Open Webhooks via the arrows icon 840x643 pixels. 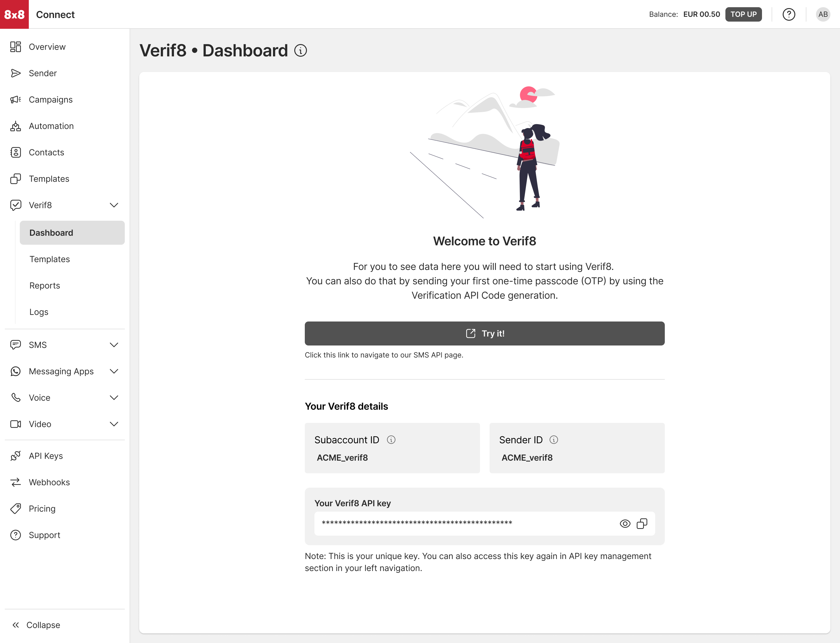pos(15,482)
